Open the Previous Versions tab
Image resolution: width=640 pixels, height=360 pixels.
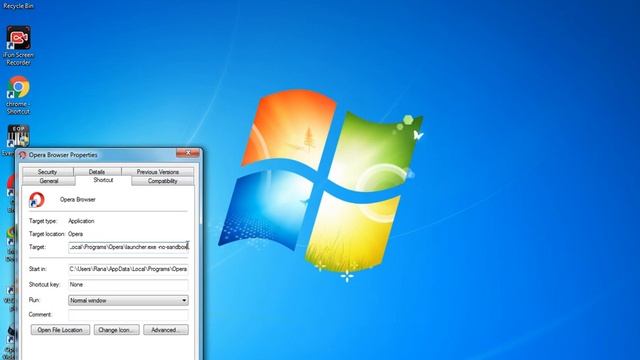pyautogui.click(x=158, y=172)
